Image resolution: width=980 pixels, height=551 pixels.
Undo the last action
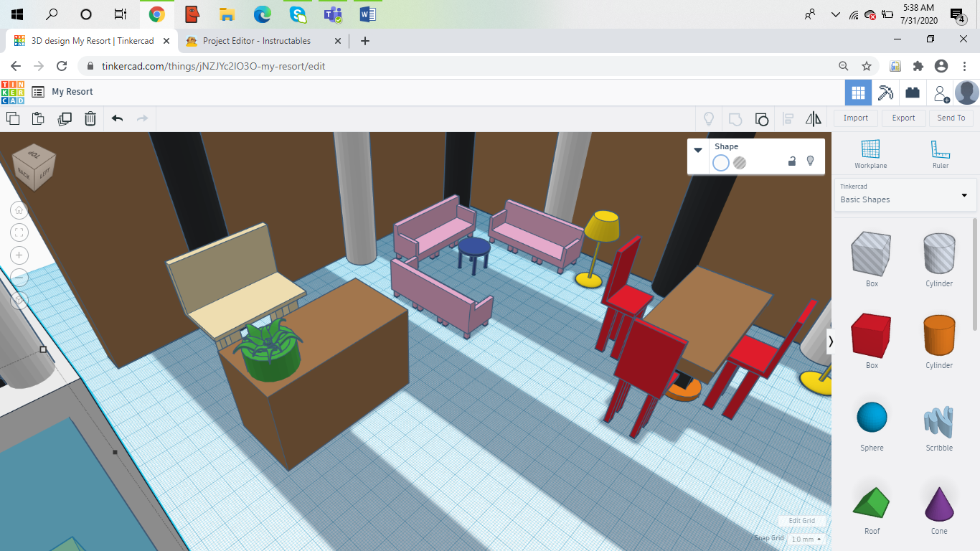click(x=118, y=118)
